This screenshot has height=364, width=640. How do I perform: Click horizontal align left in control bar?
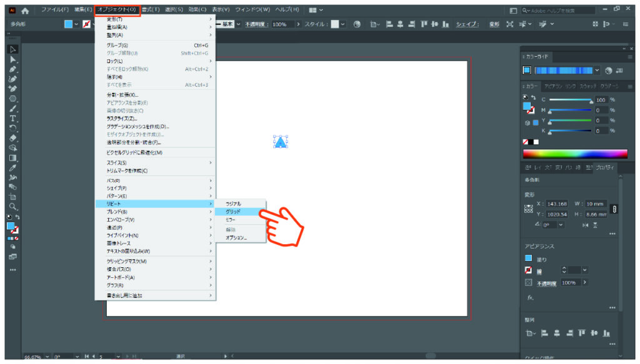[389, 24]
